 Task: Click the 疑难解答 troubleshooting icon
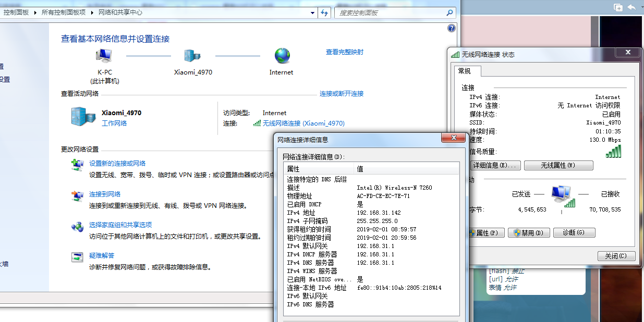click(x=77, y=257)
